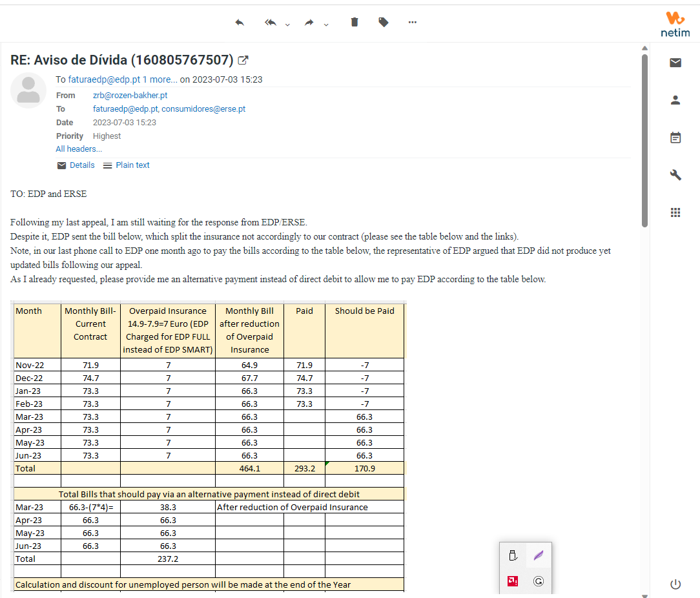700x598 pixels.
Task: Click faturaedp@edp.pt in the summary line
Action: pyautogui.click(x=104, y=79)
